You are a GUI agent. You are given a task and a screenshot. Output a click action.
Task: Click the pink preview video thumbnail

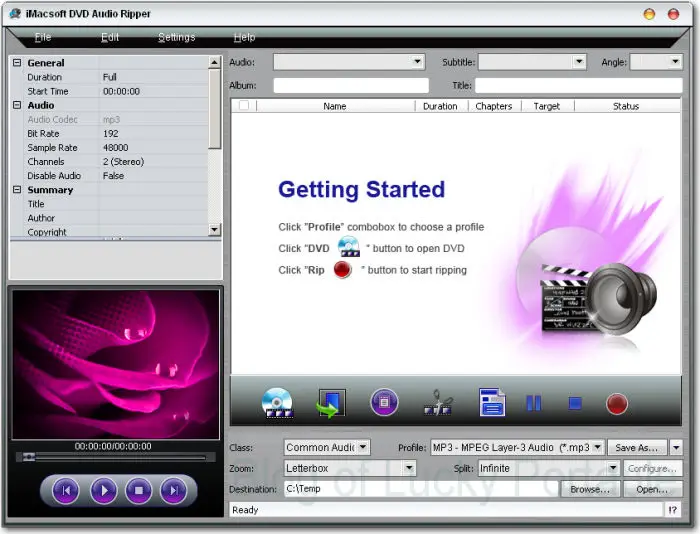coord(116,364)
